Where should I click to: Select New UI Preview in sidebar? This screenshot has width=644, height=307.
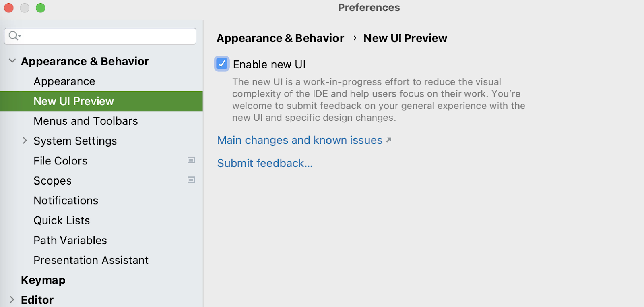coord(74,101)
